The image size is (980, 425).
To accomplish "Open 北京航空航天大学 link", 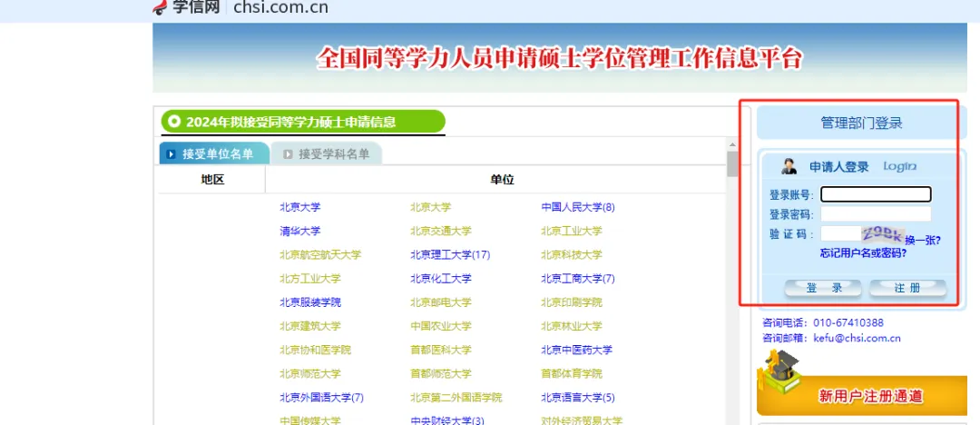I will pyautogui.click(x=320, y=255).
